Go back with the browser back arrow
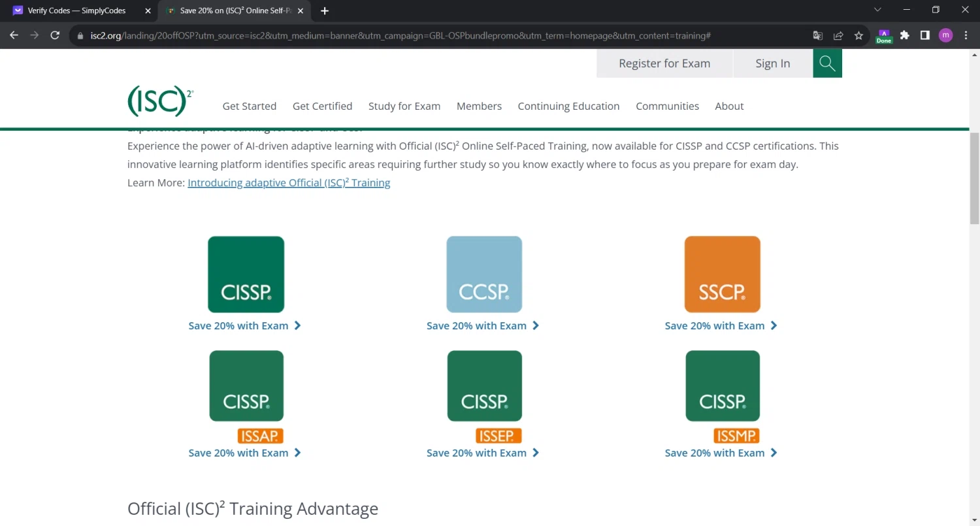 click(x=14, y=35)
